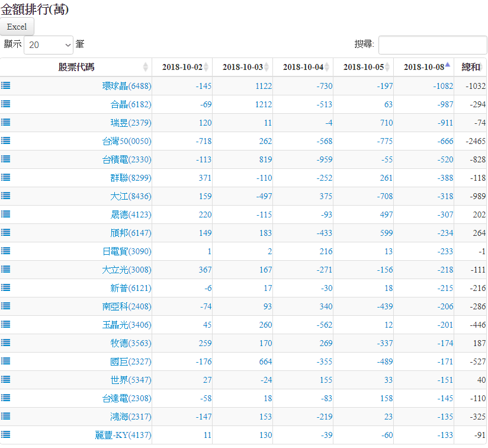
Task: Sort by the 2018-10-02 column header
Action: click(182, 67)
